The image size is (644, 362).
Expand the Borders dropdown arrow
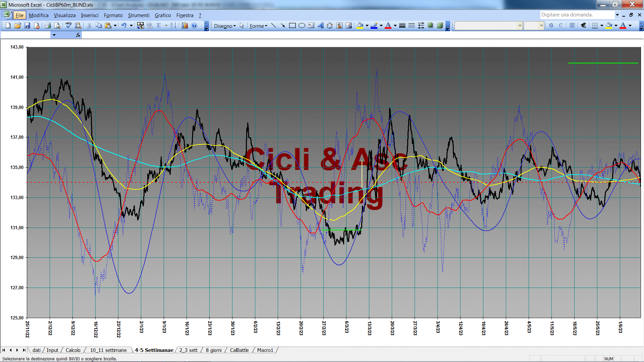click(x=602, y=25)
